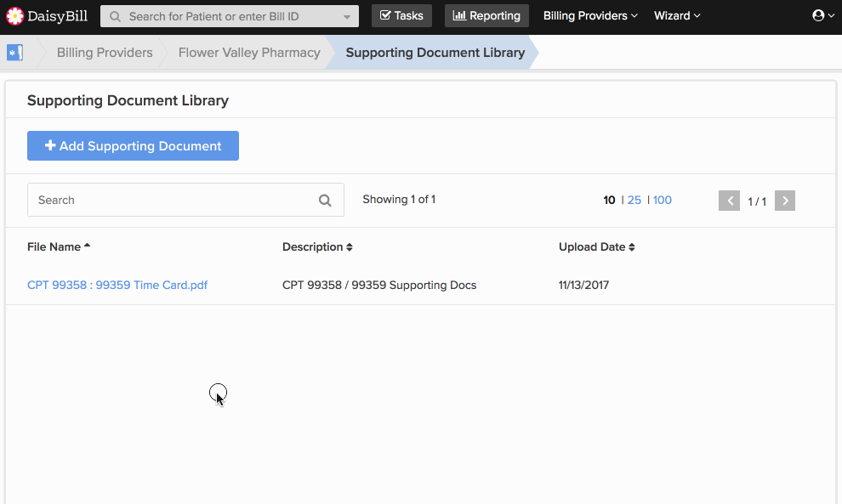842x504 pixels.
Task: Sort by Description column arrows
Action: pyautogui.click(x=349, y=247)
